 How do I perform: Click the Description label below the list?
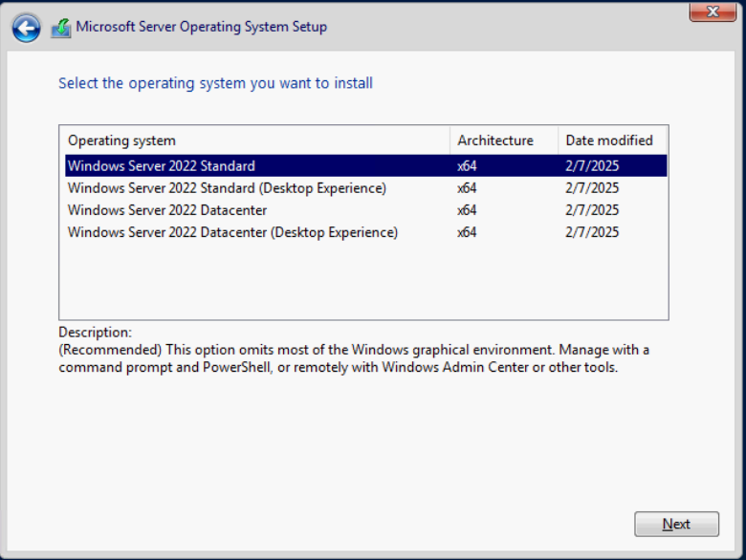95,333
